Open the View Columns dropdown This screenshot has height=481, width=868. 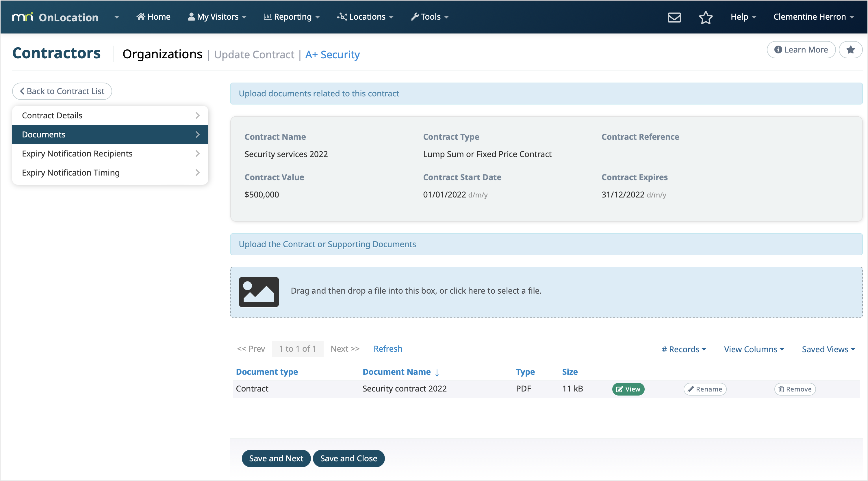click(x=754, y=349)
